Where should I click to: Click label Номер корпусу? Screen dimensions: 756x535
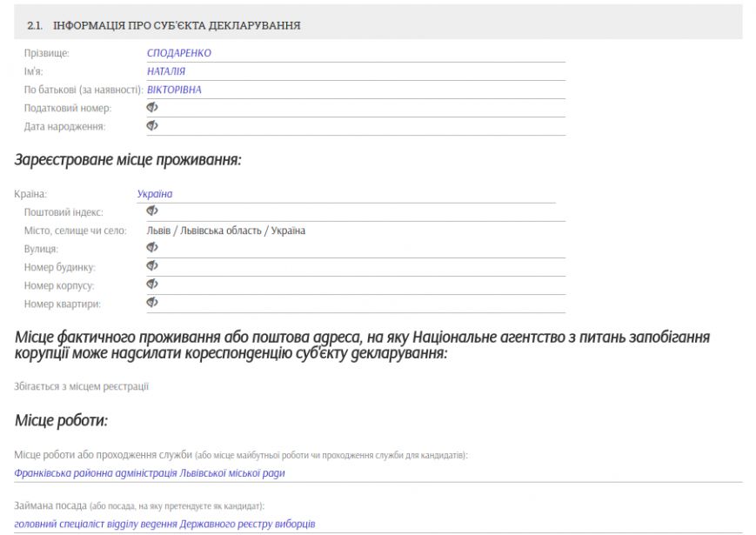pos(59,285)
